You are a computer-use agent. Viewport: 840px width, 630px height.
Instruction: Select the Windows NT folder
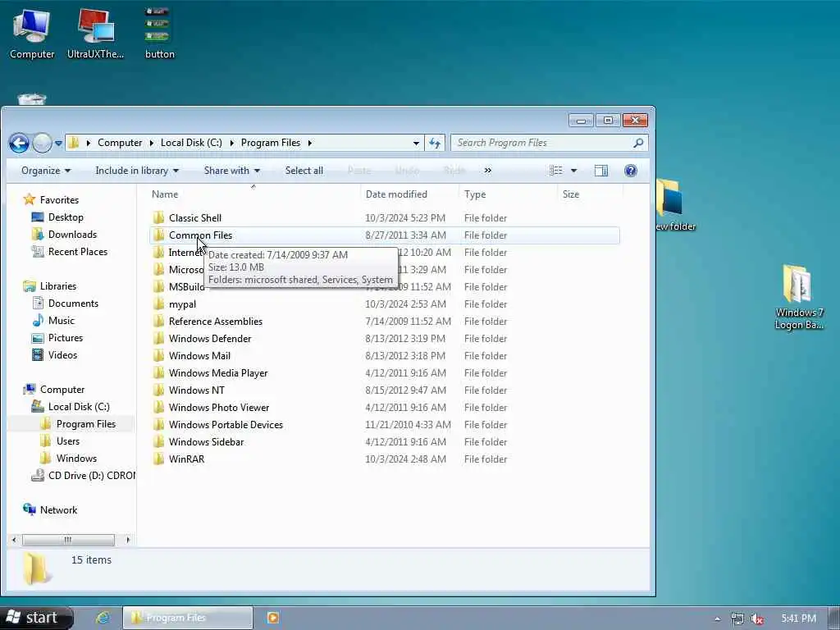point(197,390)
